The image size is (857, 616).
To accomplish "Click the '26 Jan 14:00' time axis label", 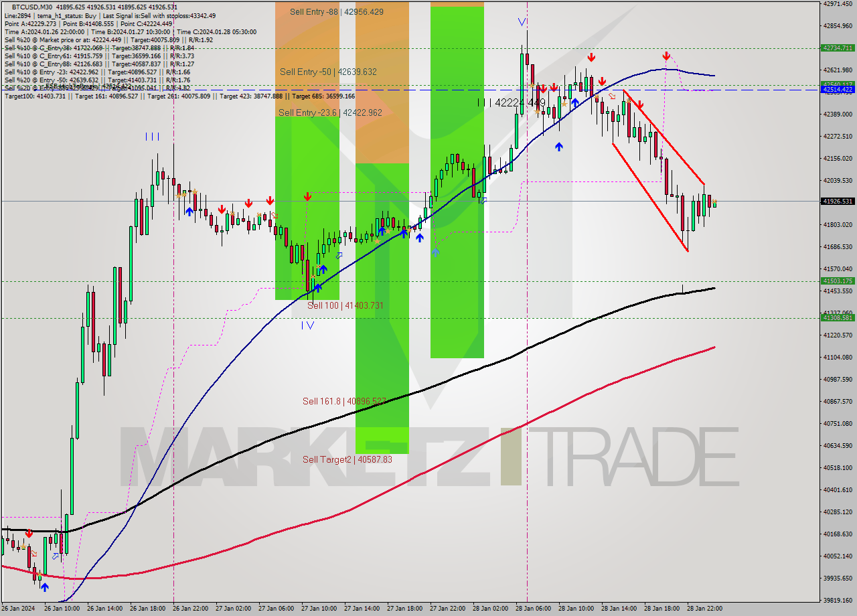I will tap(105, 609).
